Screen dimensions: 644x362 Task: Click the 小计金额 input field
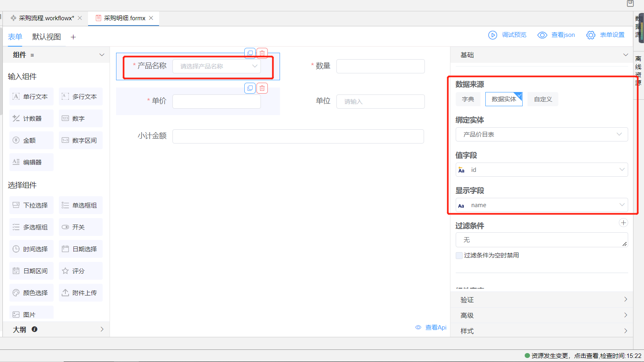[298, 136]
